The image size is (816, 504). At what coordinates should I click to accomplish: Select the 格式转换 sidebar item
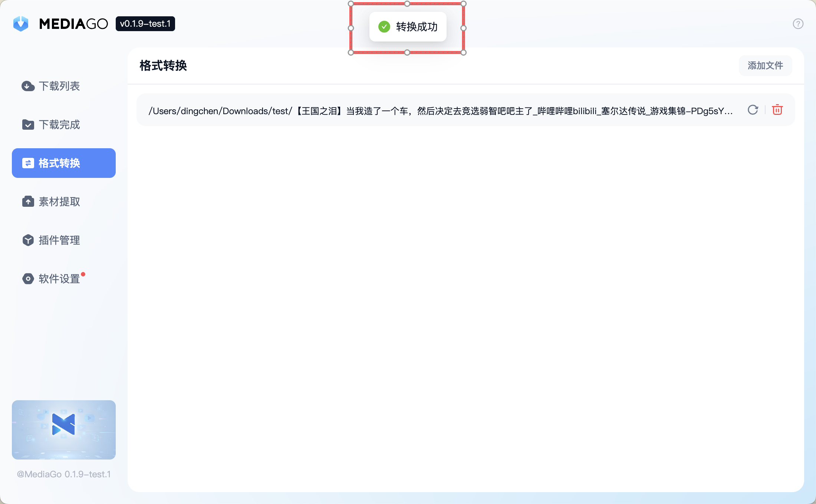click(x=64, y=163)
